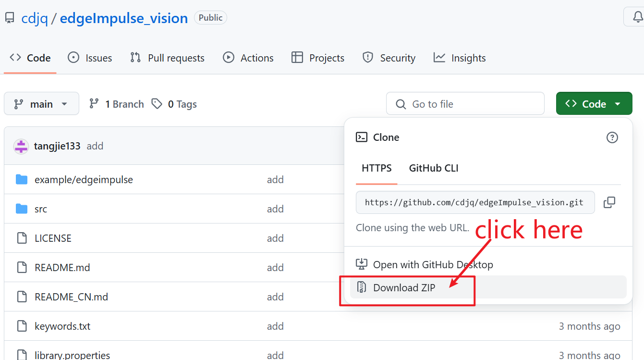Open the Projects tab
The image size is (644, 360).
pos(318,58)
